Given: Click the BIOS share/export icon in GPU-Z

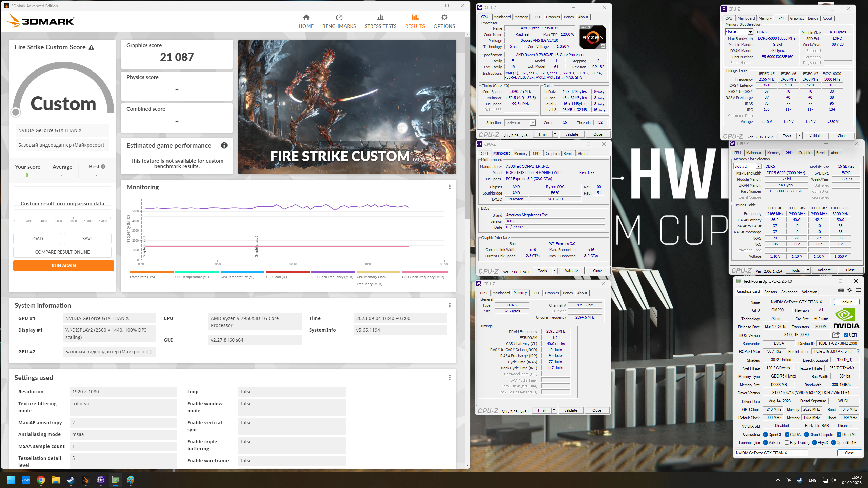Looking at the screenshot, I should [835, 335].
